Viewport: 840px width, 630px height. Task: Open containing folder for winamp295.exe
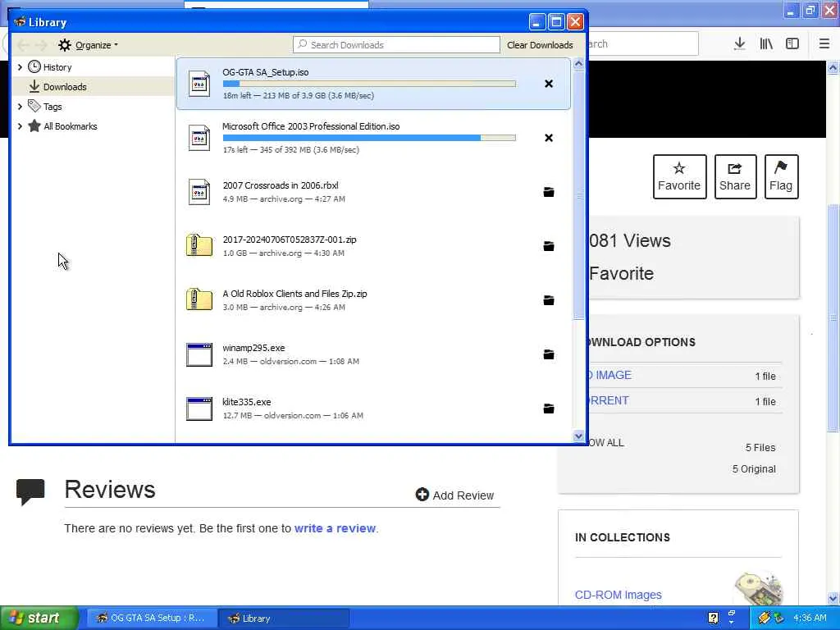coord(549,354)
